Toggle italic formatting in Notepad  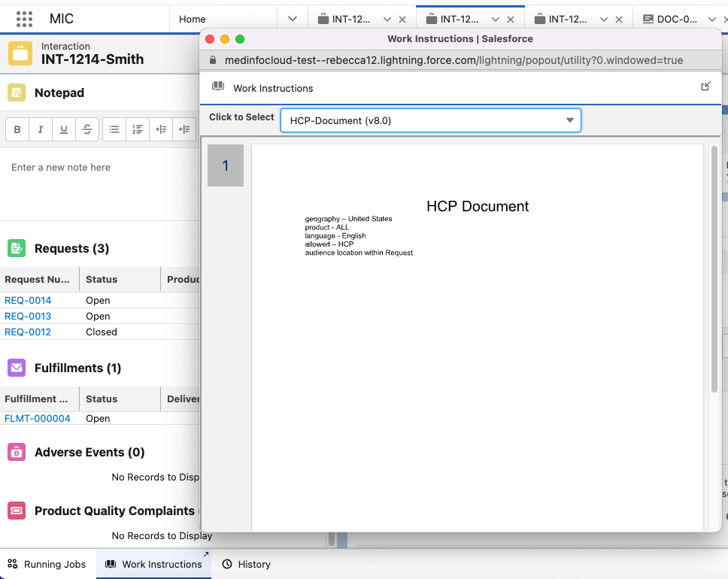coord(41,129)
